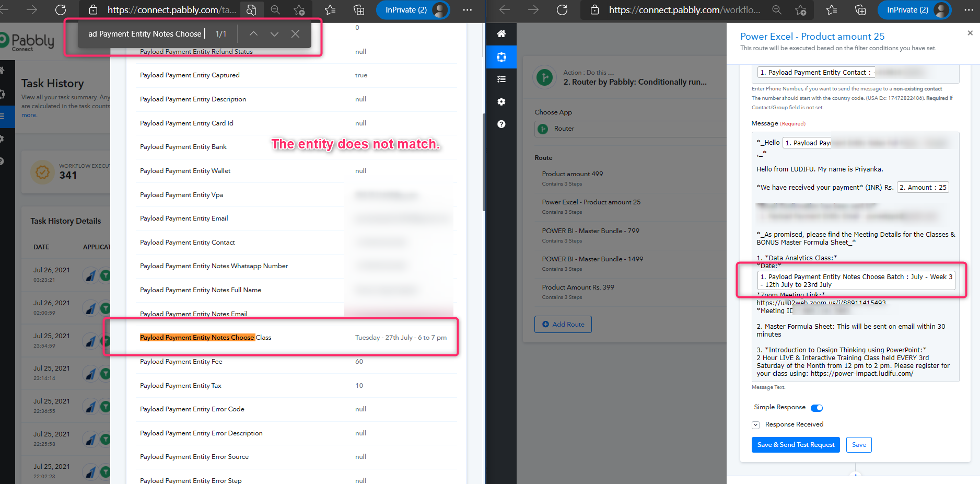Select the POWER BI - Master Bundle - 799 route

(x=590, y=231)
